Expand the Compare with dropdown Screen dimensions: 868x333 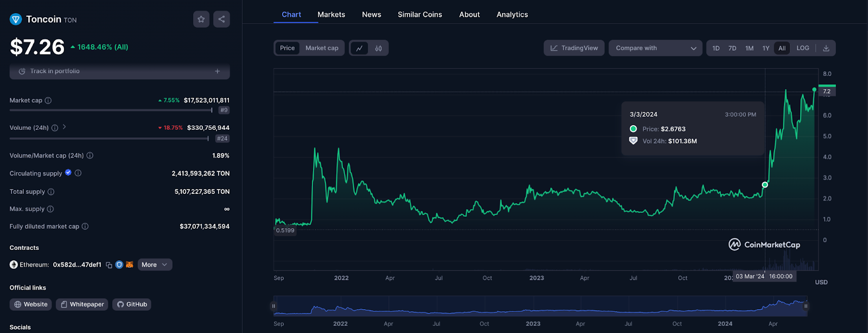coord(655,48)
